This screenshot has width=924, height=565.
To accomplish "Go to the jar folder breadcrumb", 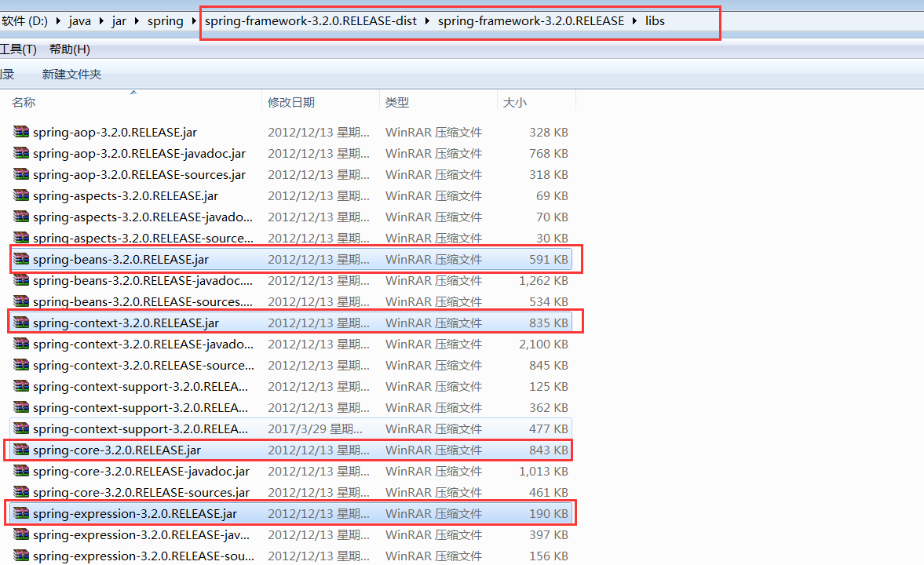I will [119, 21].
